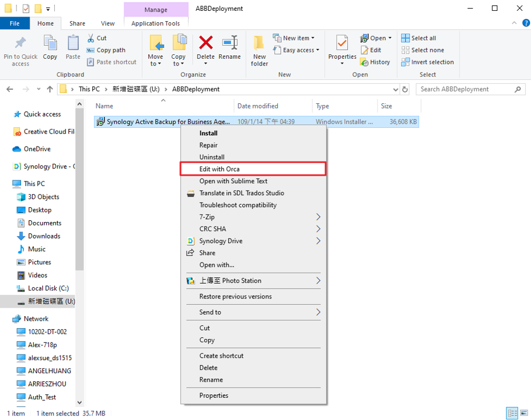Open Help via blue question mark
Viewport: 531px width, 420px height.
526,23
